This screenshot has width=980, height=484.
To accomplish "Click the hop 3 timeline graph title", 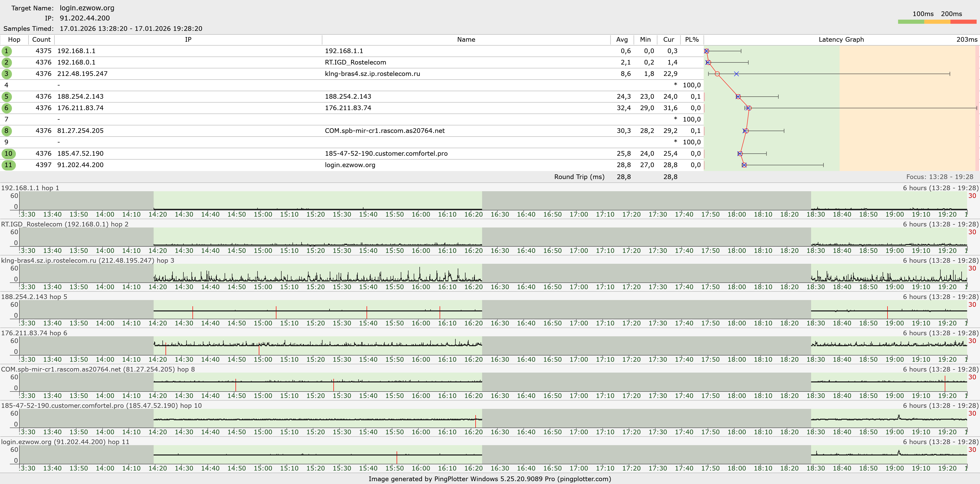I will pyautogui.click(x=88, y=261).
